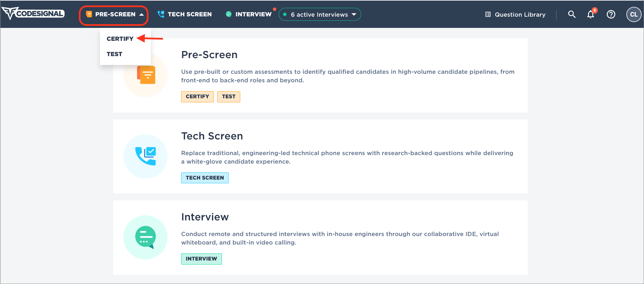
Task: Click the 'Replace traditional, engineering-led' description
Action: coord(347,157)
